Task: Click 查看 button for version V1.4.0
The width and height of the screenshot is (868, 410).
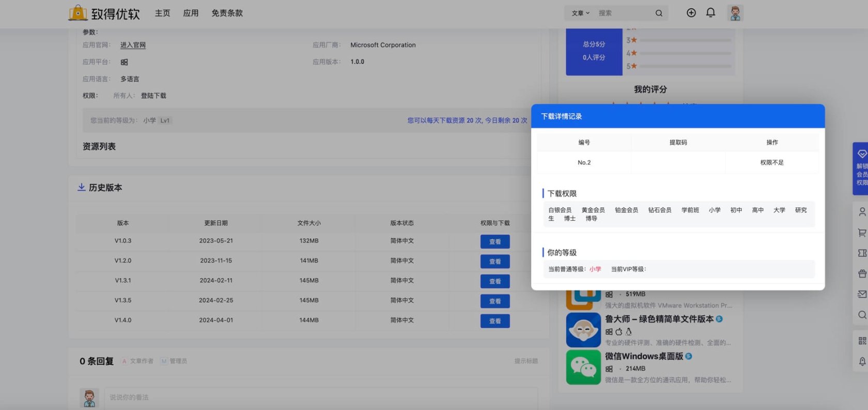Action: click(494, 321)
